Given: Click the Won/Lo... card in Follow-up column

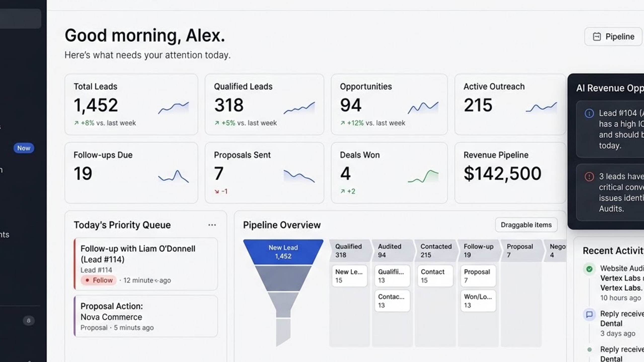Looking at the screenshot, I should (478, 301).
